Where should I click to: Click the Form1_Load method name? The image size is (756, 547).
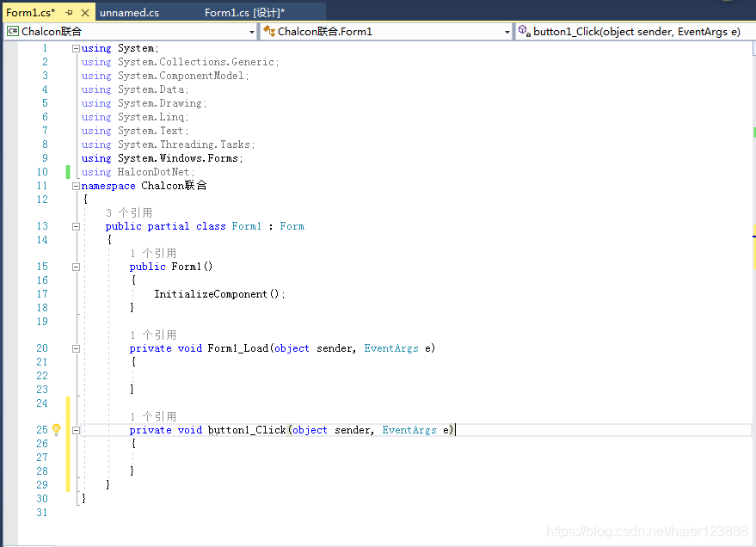click(x=237, y=348)
